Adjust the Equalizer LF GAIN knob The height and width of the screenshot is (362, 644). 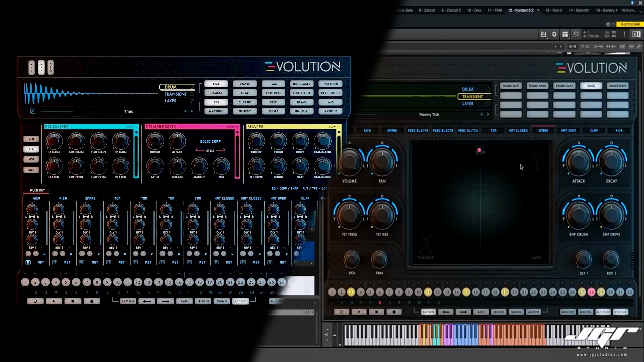54,142
